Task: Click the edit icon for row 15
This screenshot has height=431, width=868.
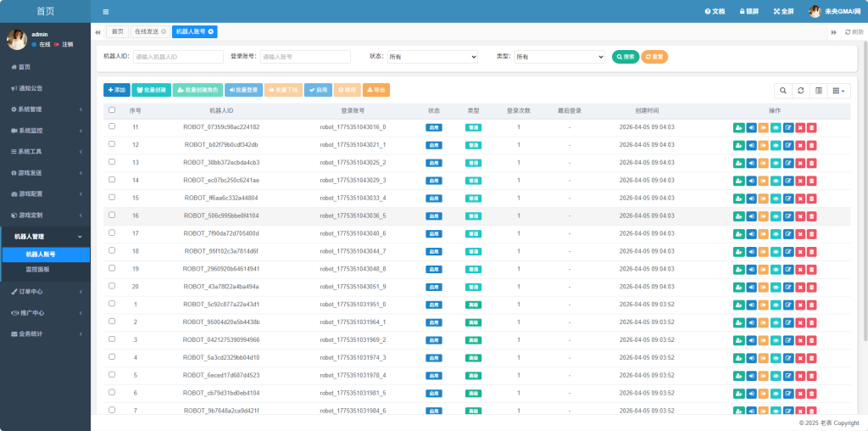Action: [x=787, y=199]
